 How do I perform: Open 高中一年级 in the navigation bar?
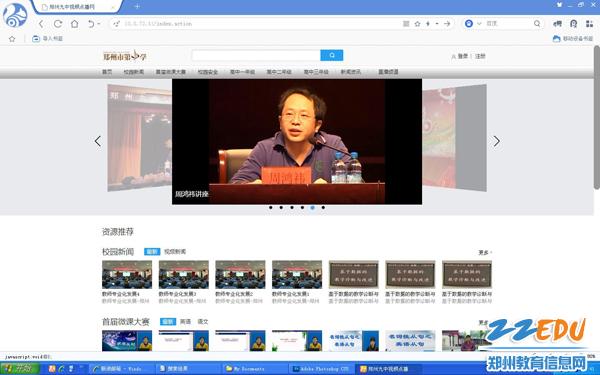point(242,72)
